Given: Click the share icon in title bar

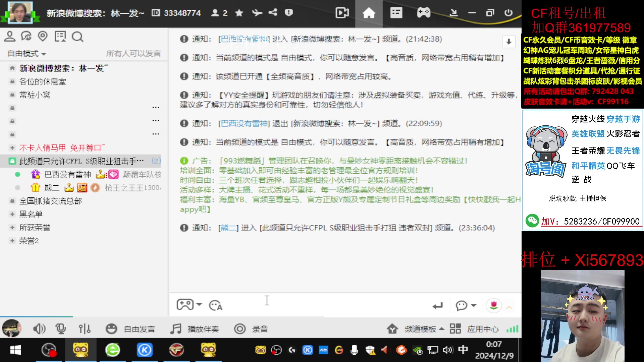Looking at the screenshot, I should [273, 13].
